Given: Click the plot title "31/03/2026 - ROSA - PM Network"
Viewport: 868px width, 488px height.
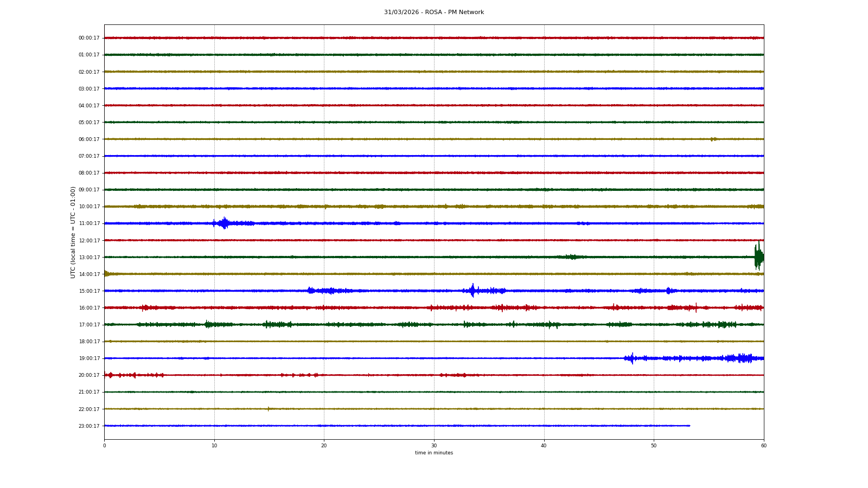Looking at the screenshot, I should click(x=433, y=12).
